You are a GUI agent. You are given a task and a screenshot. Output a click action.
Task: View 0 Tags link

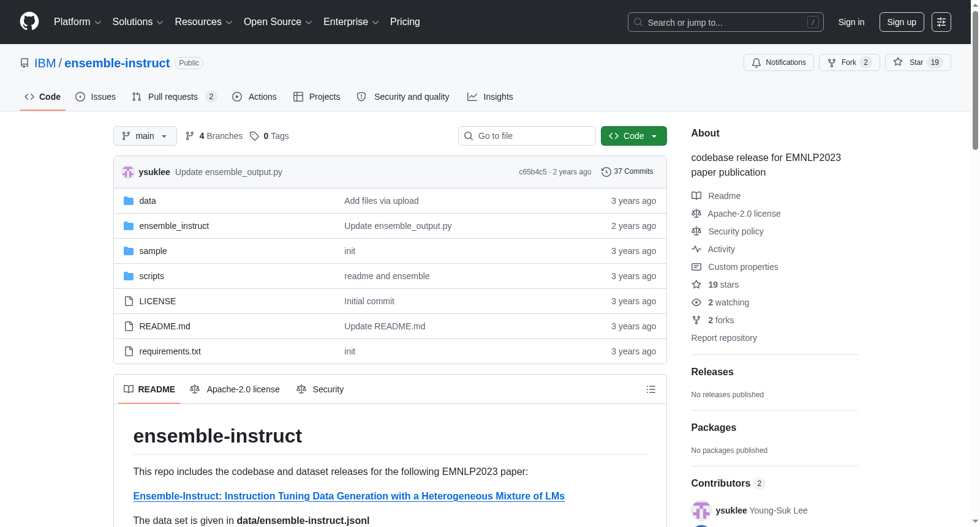(x=269, y=136)
